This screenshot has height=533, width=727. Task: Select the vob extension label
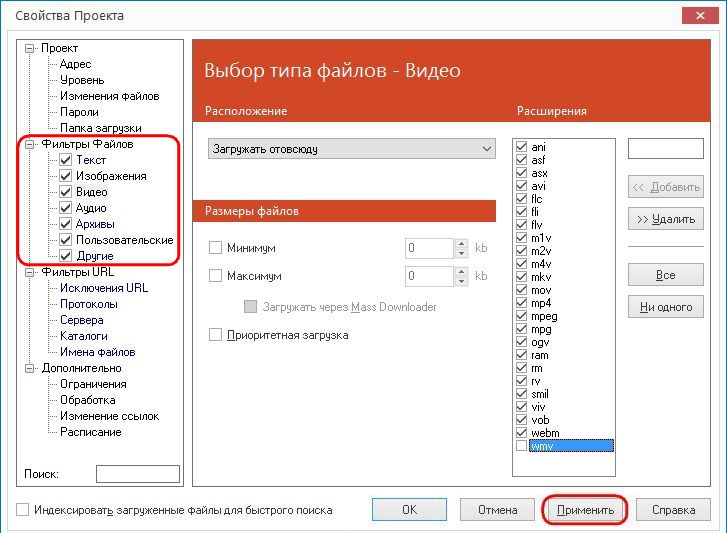[540, 420]
